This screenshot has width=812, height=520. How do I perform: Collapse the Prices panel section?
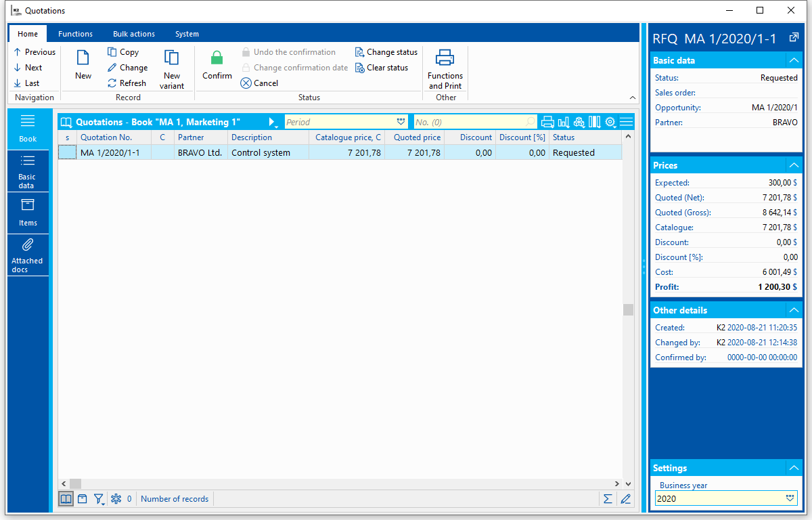click(793, 165)
